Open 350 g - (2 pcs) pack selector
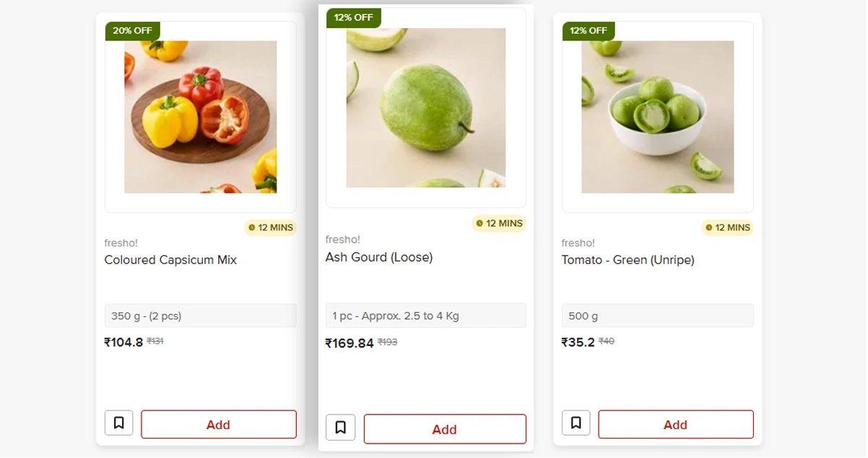 point(200,316)
